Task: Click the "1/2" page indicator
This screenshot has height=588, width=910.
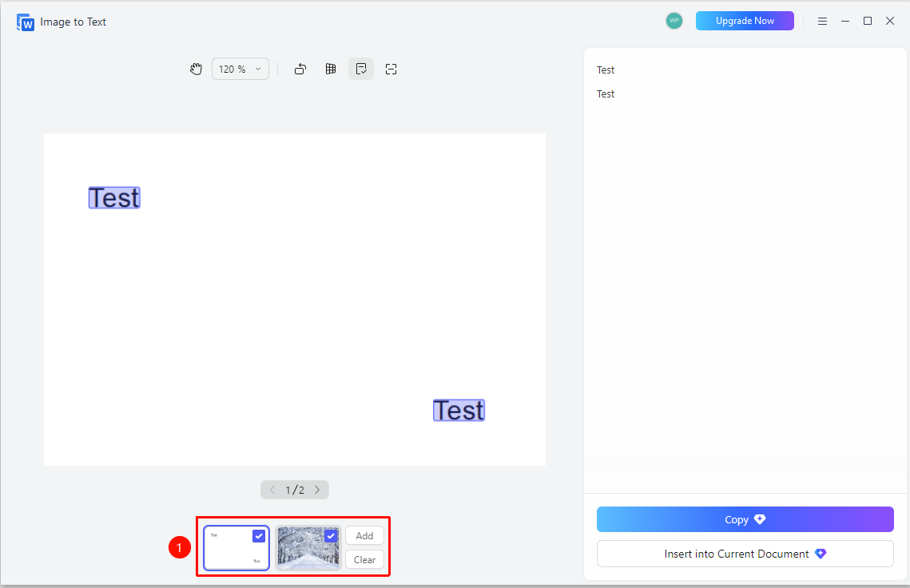Action: pos(295,490)
